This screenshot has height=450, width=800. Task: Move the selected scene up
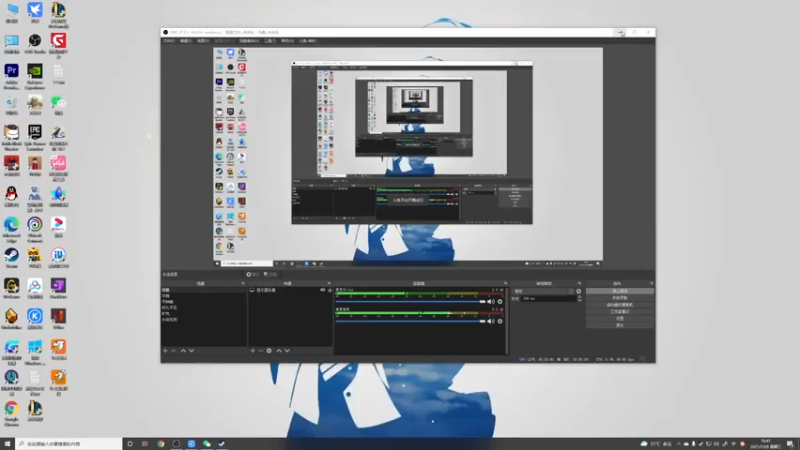183,351
